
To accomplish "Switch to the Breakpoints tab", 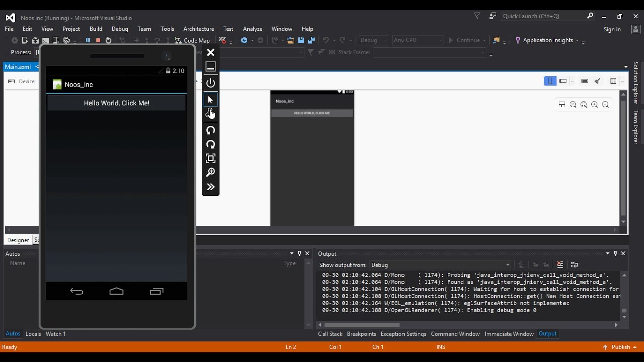I will pos(361,334).
